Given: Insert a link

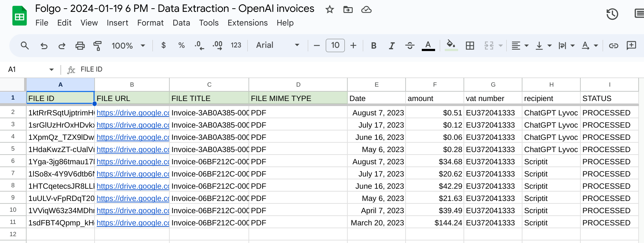Looking at the screenshot, I should click(x=613, y=46).
